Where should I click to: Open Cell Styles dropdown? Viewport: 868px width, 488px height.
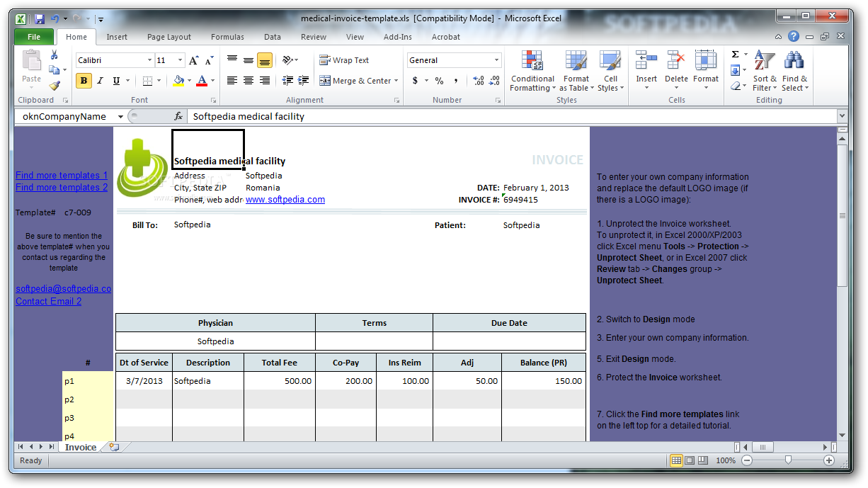coord(610,71)
